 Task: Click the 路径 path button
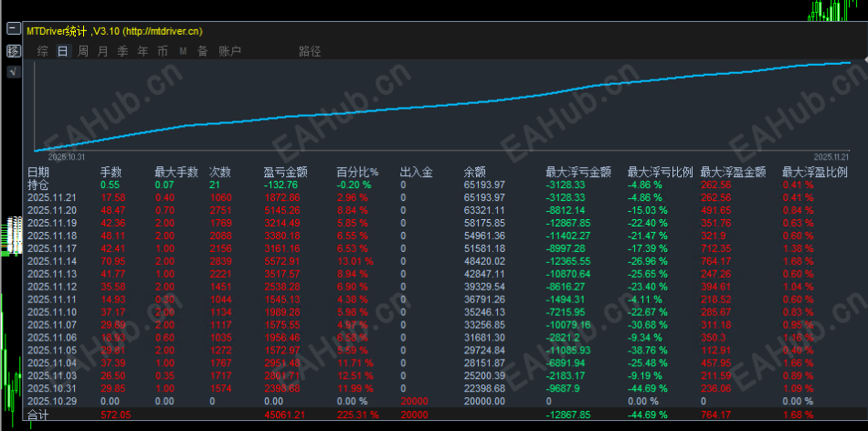(310, 51)
